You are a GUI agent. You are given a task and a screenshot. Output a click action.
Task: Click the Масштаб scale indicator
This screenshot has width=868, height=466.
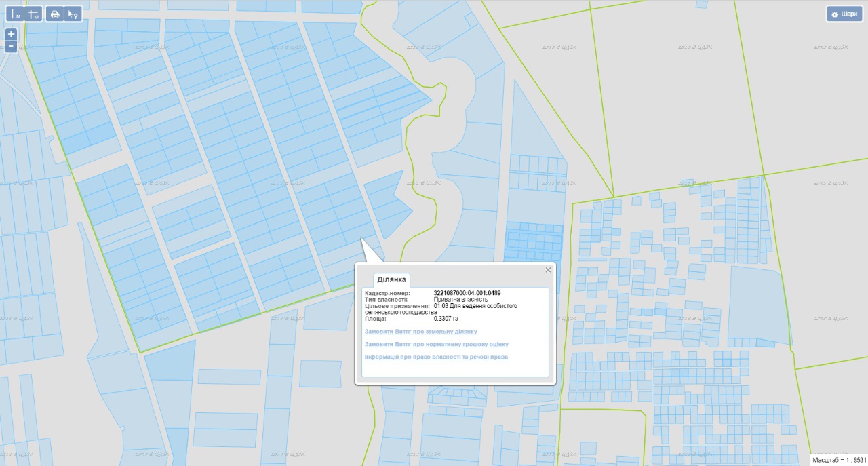(x=839, y=460)
